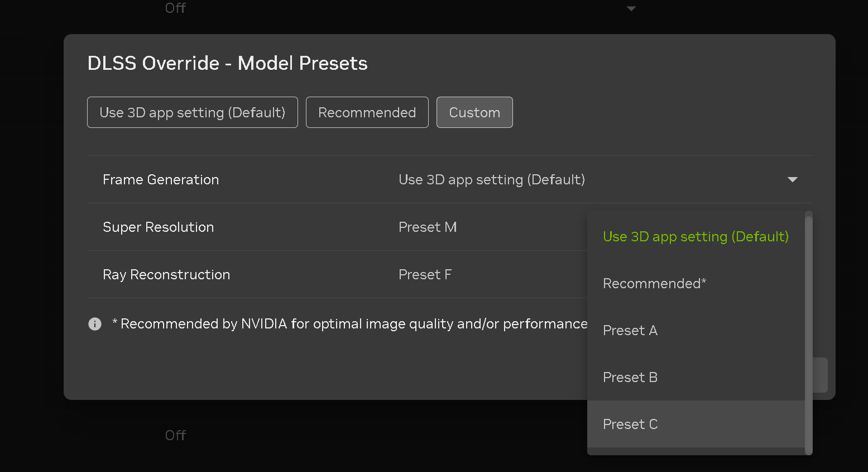Choose the Recommended preset button
Viewport: 868px width, 472px height.
tap(367, 112)
